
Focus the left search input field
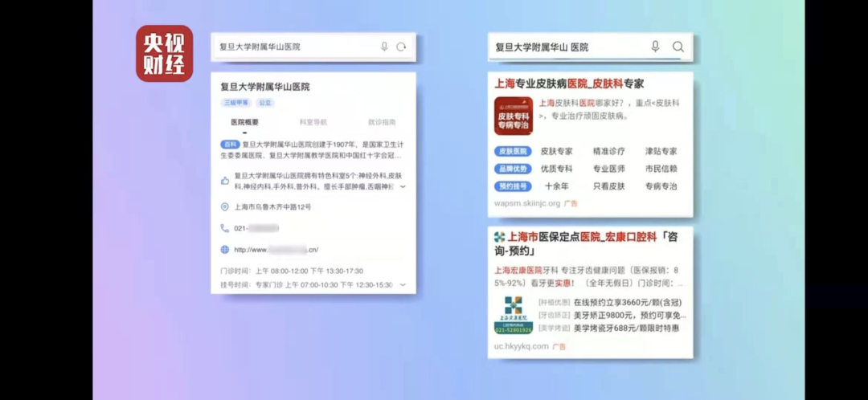(x=313, y=47)
